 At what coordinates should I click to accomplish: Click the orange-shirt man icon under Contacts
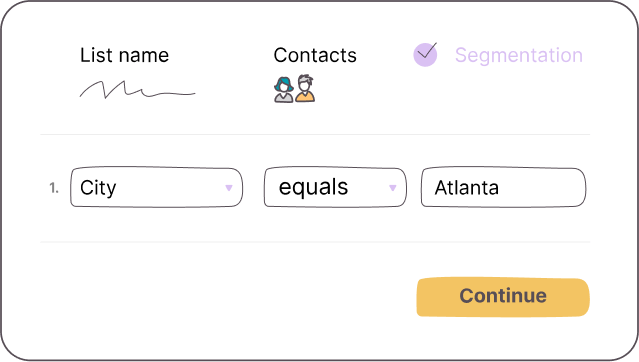coord(305,88)
